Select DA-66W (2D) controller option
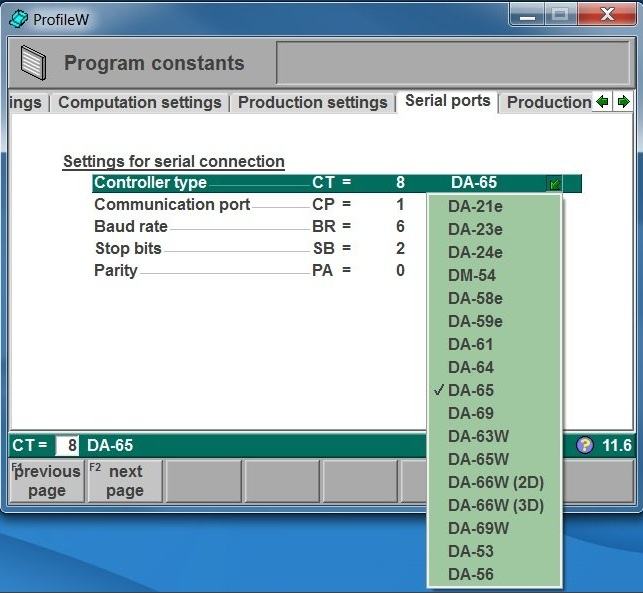 [495, 482]
